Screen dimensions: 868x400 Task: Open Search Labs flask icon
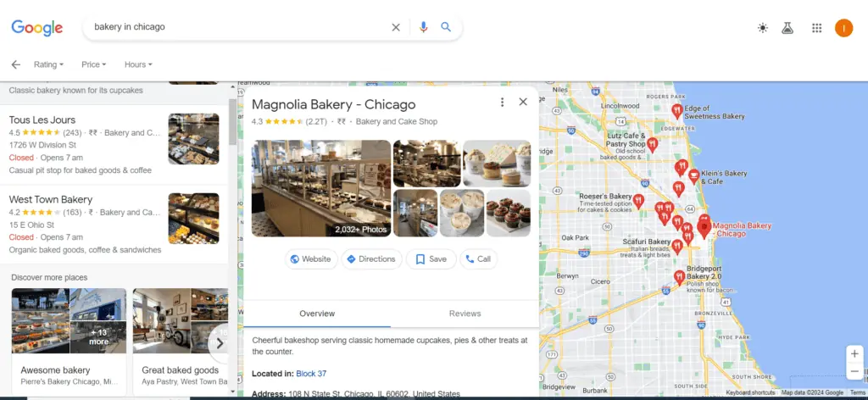coord(787,28)
